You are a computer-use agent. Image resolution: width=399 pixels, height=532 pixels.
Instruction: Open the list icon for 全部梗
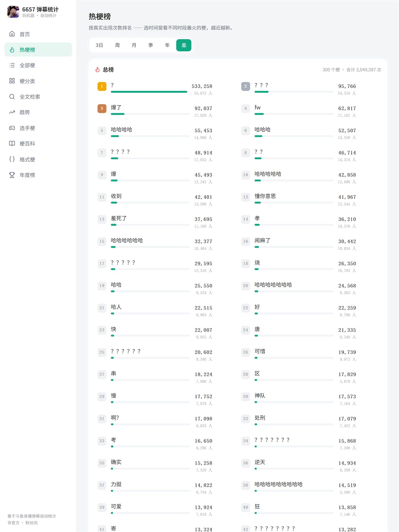tap(12, 65)
